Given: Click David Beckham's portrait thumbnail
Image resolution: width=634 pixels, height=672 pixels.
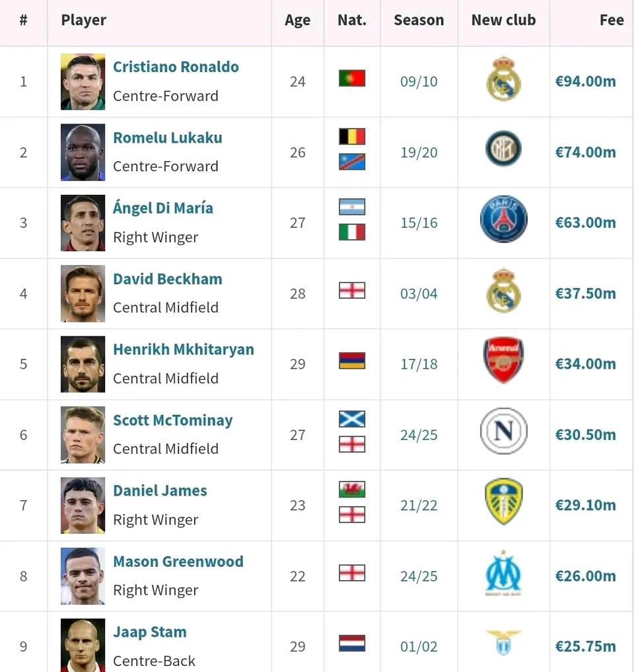Looking at the screenshot, I should tap(83, 293).
